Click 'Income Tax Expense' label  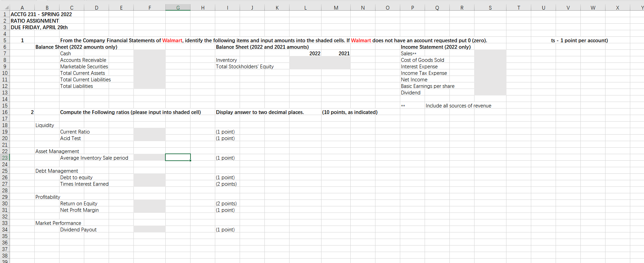pyautogui.click(x=424, y=73)
